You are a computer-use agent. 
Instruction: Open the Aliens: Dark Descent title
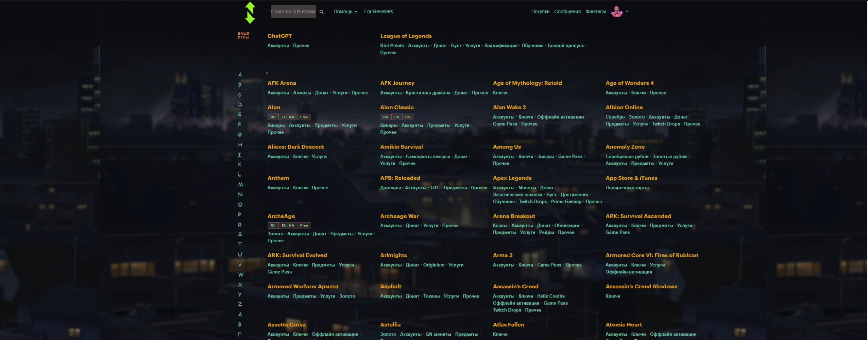tap(296, 146)
